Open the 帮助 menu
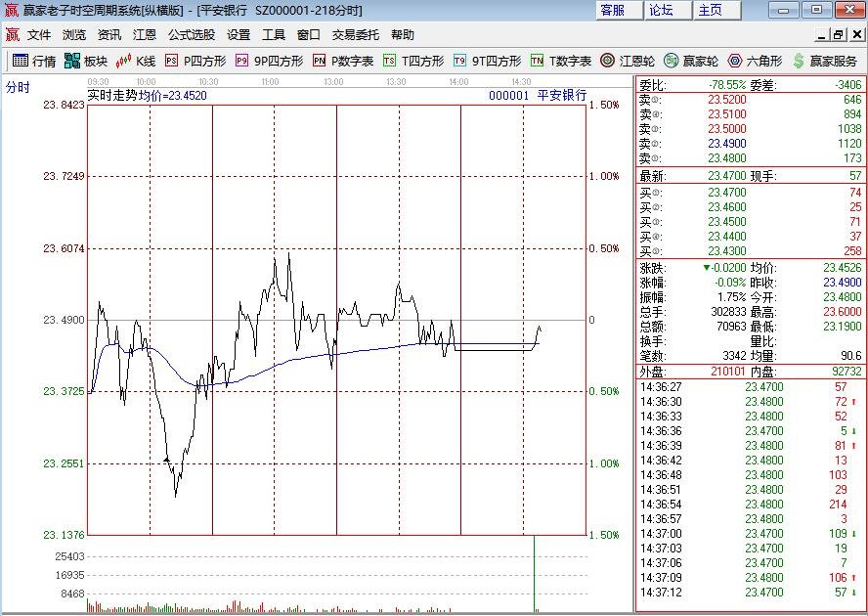868x616 pixels. click(403, 35)
